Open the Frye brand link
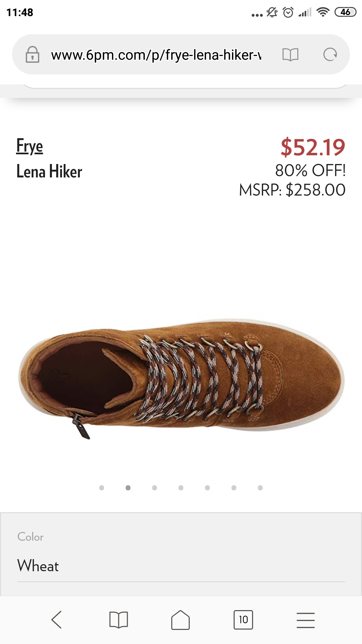Viewport: 362px width, 644px height. [x=30, y=146]
